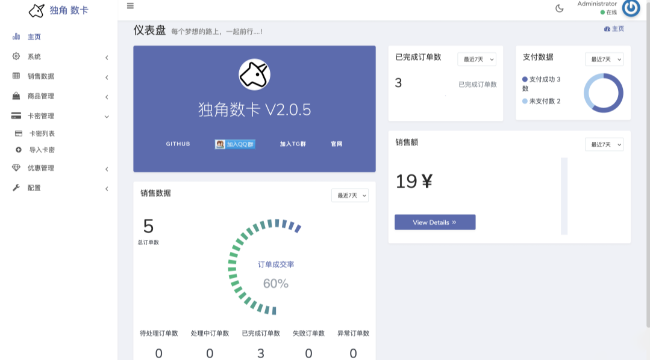Click the 独角数卡 brand name in sidebar
650x360 pixels.
tap(69, 10)
